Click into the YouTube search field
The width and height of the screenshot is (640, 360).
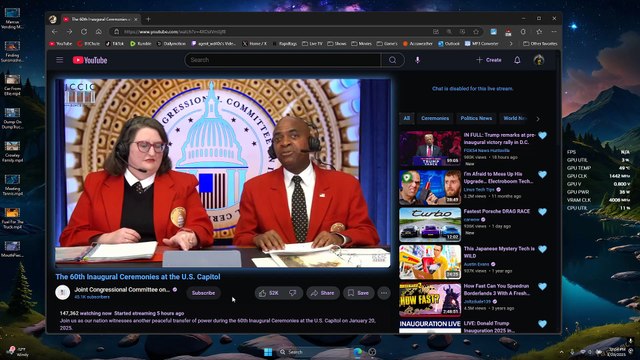click(x=282, y=60)
